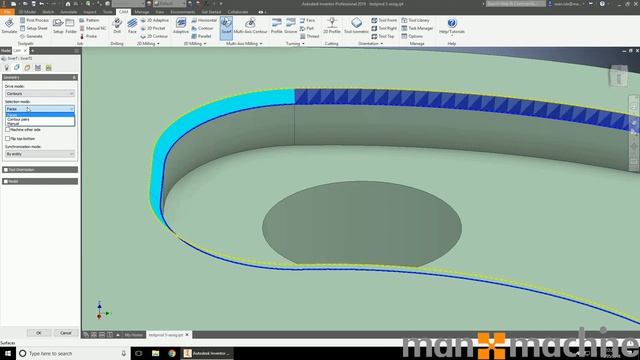Screen dimensions: 640x360
Task: Switch to the Tool tab of Swarf dialog
Action: (7, 68)
